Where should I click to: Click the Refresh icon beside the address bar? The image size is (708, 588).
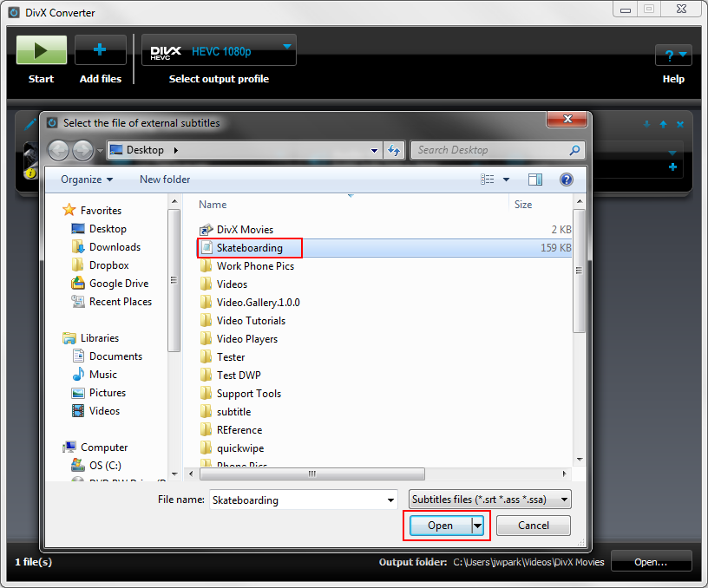395,149
